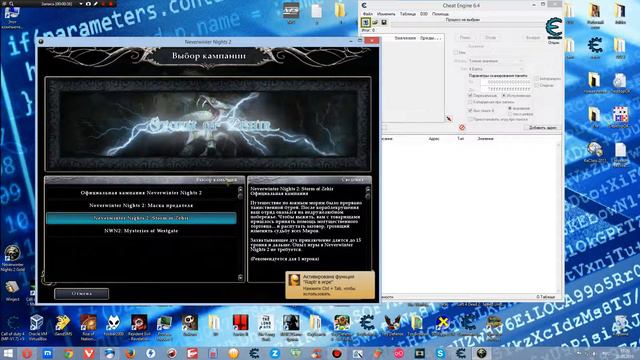Toggle the Executable (Исполняемая) checkbox
The height and width of the screenshot is (360, 640).
504,96
